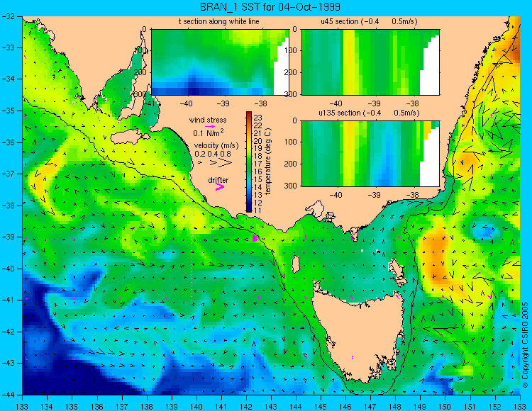The image size is (532, 411).
Task: Click longitude axis label 147
Action: coord(370,407)
